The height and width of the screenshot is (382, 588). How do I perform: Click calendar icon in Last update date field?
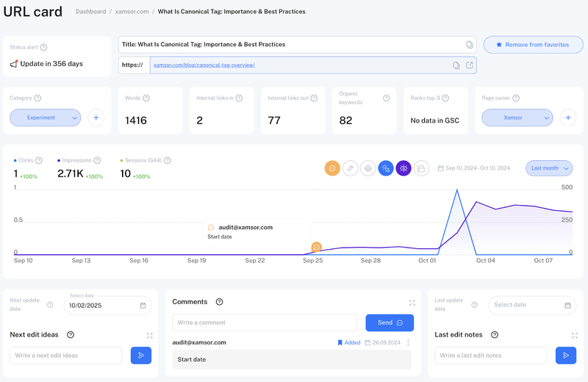point(567,306)
